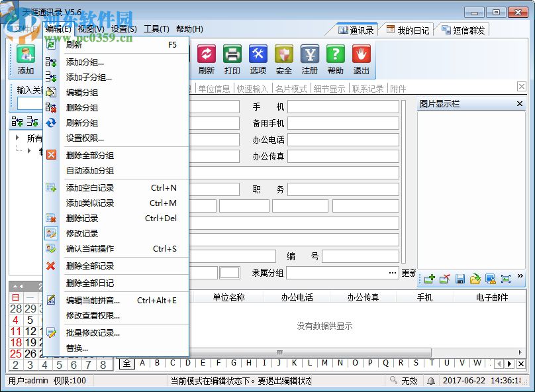The width and height of the screenshot is (535, 392).
Task: Click the Security shield icon
Action: [x=284, y=54]
